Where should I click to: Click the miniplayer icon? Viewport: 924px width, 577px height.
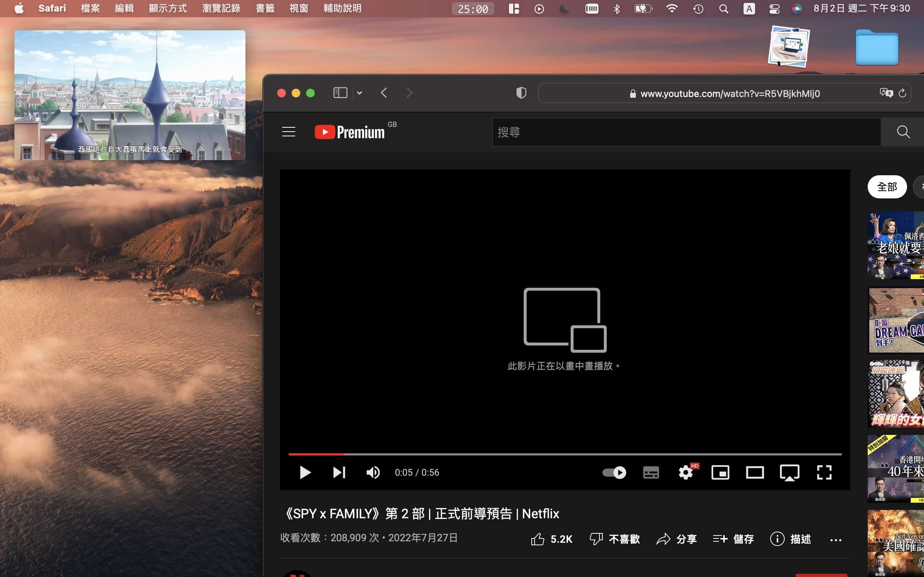pos(720,472)
